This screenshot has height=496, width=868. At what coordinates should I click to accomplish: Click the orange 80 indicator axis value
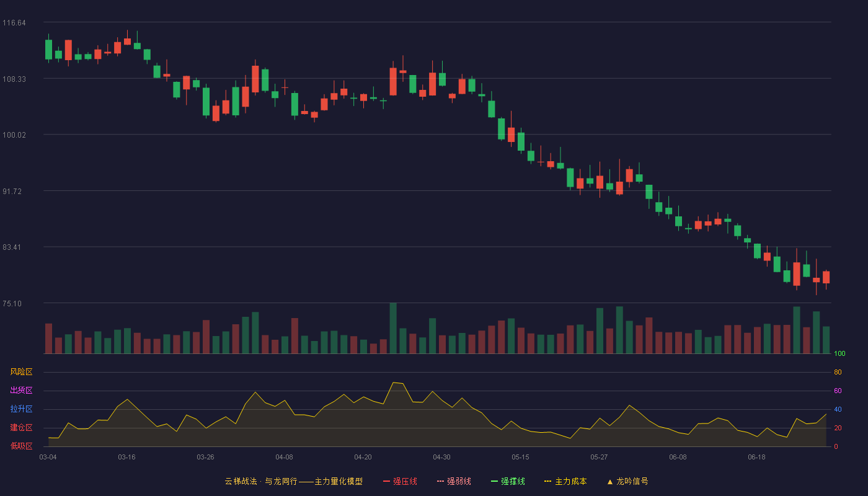click(x=838, y=373)
